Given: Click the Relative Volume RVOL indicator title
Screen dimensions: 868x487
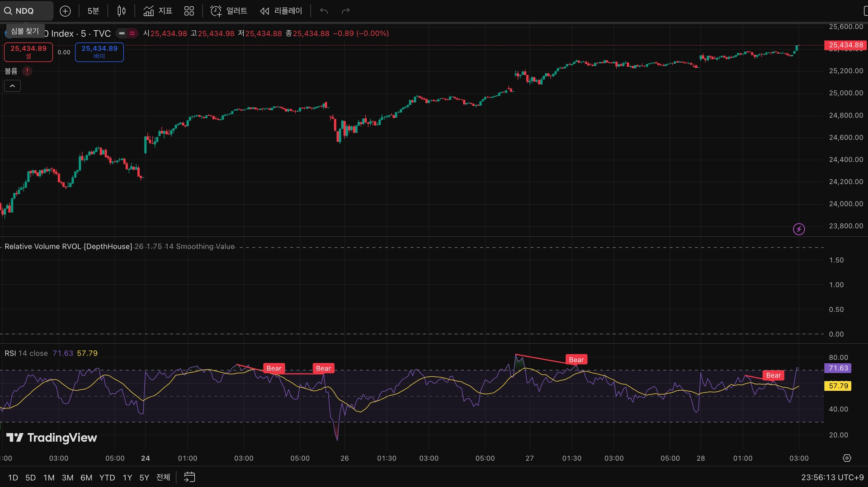Looking at the screenshot, I should pyautogui.click(x=68, y=246).
